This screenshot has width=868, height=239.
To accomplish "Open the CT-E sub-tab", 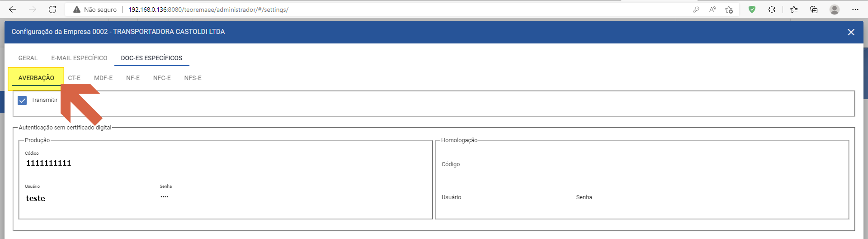I will point(74,78).
